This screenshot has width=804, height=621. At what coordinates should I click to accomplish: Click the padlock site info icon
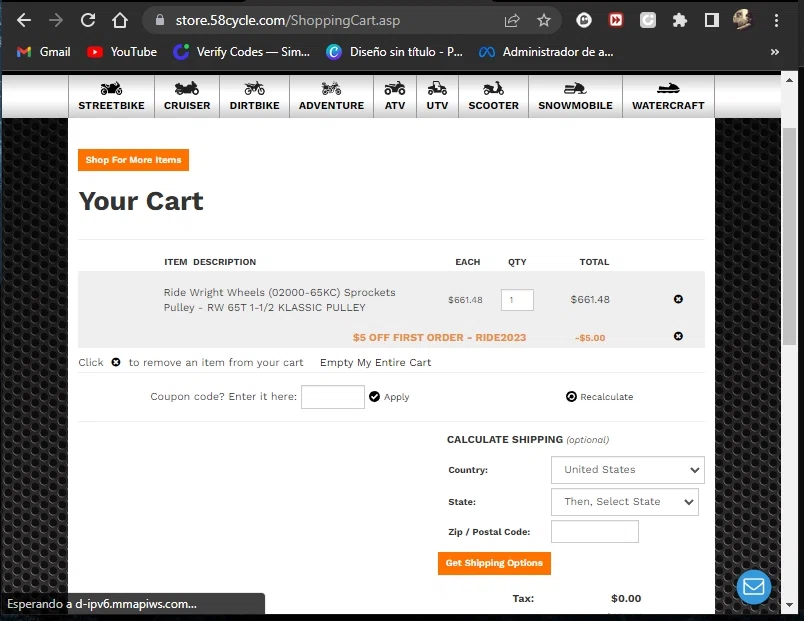160,21
